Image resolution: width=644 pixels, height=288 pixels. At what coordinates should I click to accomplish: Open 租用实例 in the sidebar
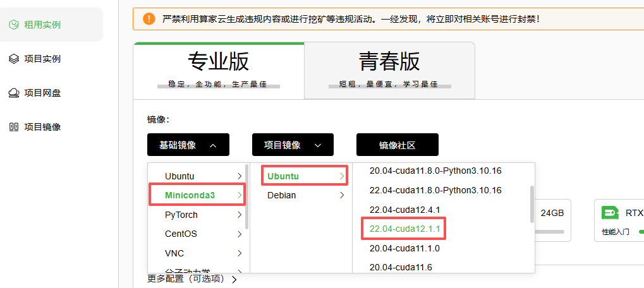(51, 25)
